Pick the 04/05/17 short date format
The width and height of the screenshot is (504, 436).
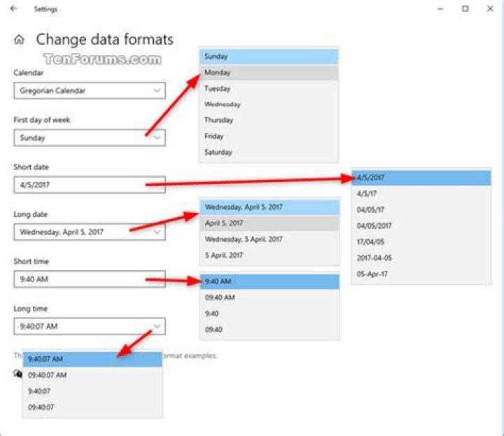click(421, 210)
